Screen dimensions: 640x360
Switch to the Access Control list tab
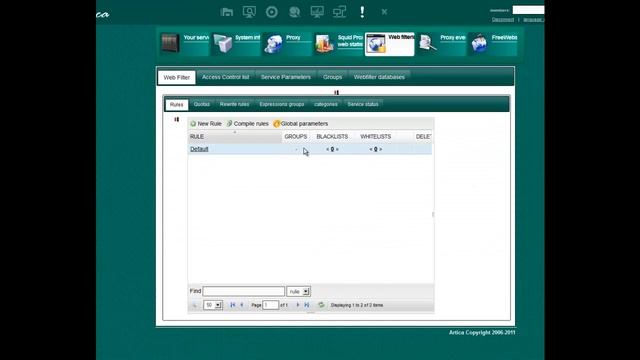click(x=225, y=77)
